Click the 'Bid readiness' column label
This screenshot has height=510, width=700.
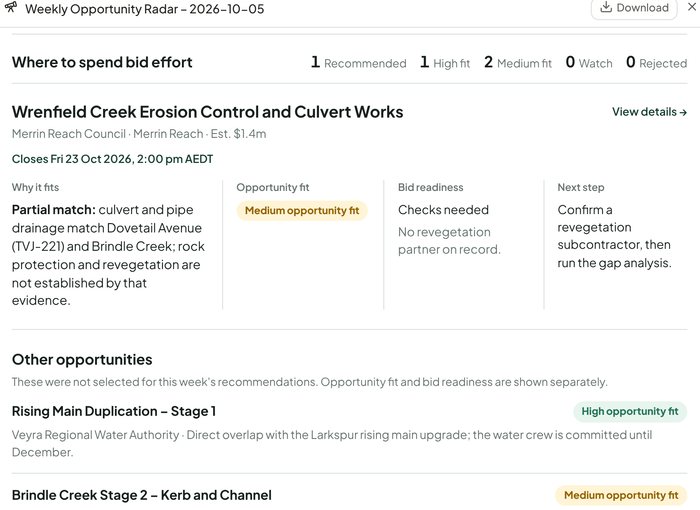pos(431,187)
